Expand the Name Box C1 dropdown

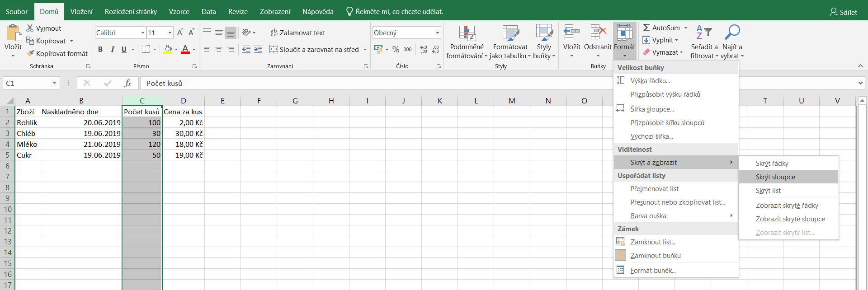54,83
